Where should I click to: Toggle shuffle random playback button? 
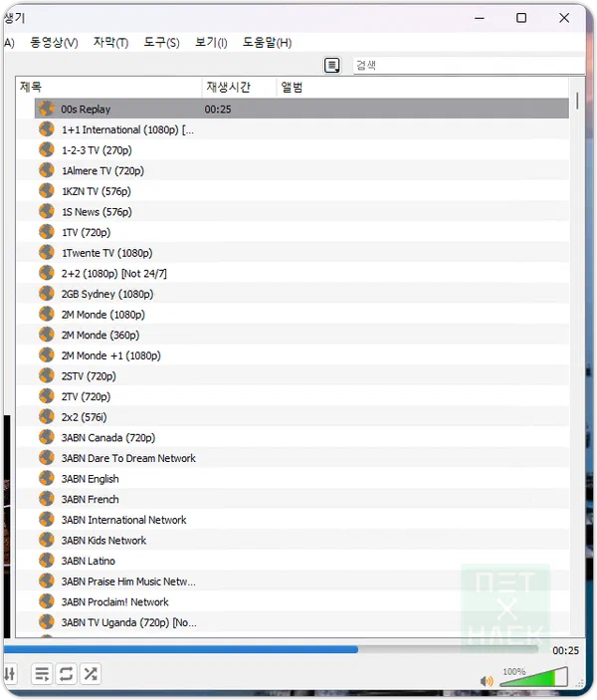pos(91,674)
